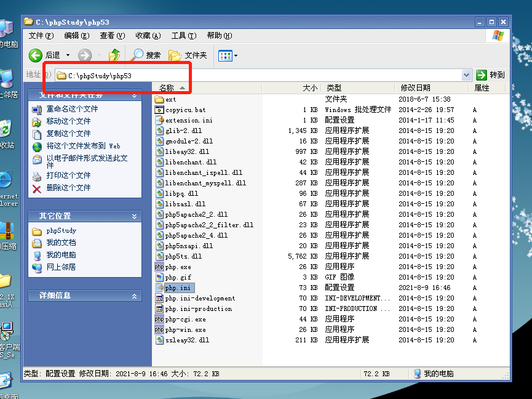Select the php.gif file icon

159,277
